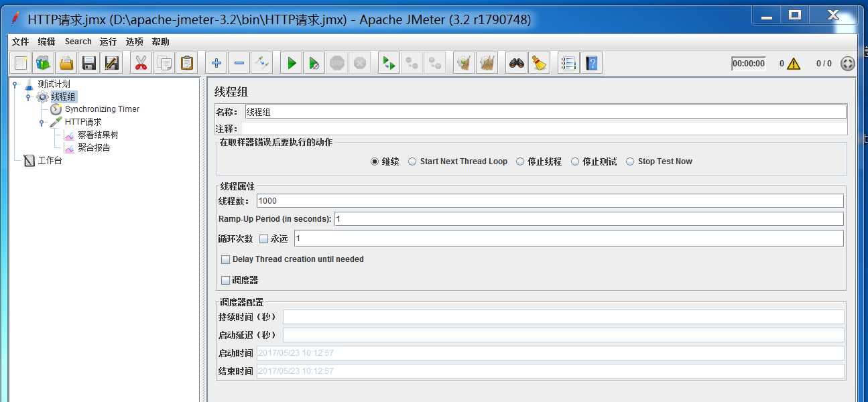The height and width of the screenshot is (402, 868).
Task: Select Synchronizing Timer in the tree
Action: pyautogui.click(x=102, y=109)
